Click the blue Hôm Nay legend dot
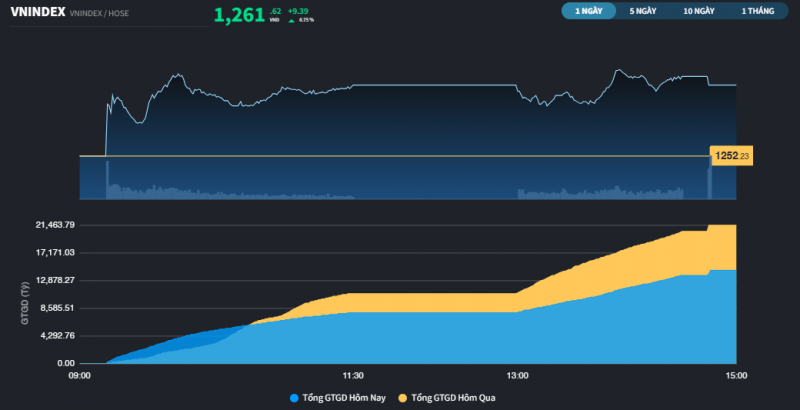The image size is (800, 410). [294, 398]
